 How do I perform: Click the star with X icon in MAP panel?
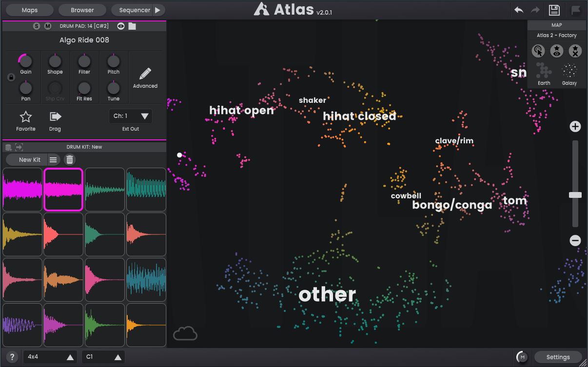tap(575, 51)
